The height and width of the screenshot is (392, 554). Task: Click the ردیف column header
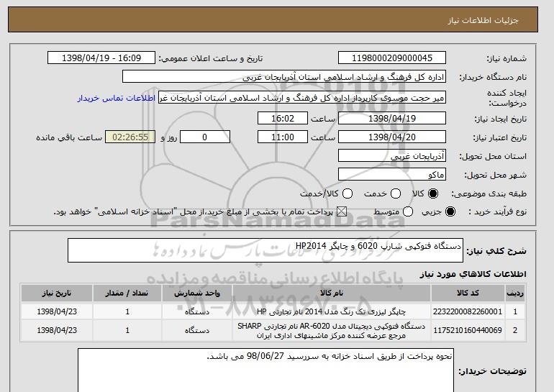click(514, 293)
